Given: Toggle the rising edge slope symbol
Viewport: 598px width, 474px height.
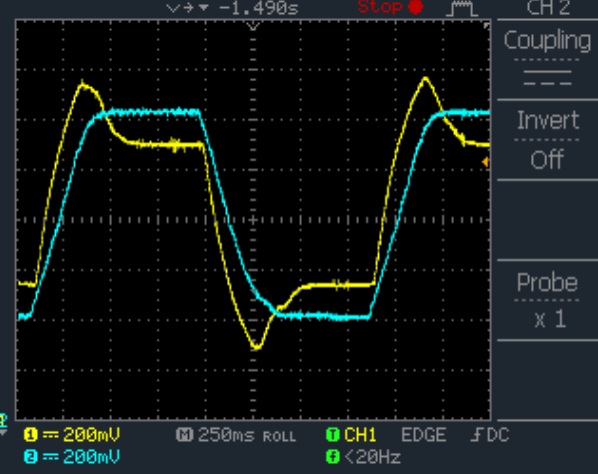Looking at the screenshot, I should (x=476, y=435).
